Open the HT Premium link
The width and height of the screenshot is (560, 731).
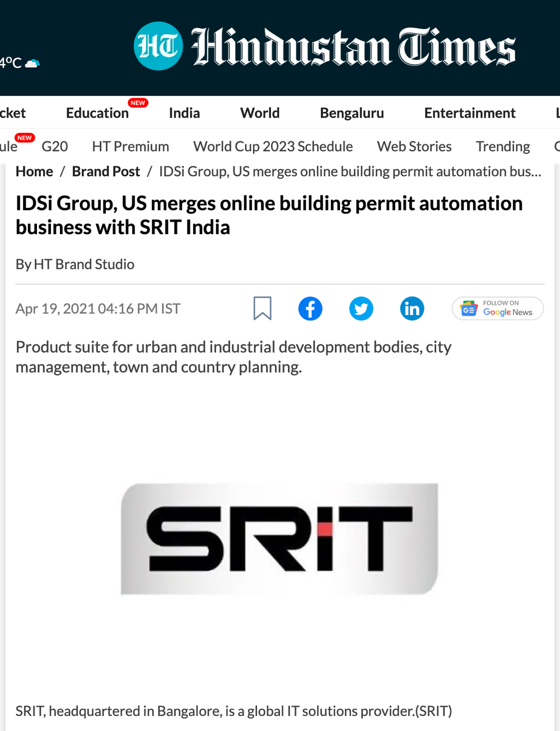coord(130,147)
